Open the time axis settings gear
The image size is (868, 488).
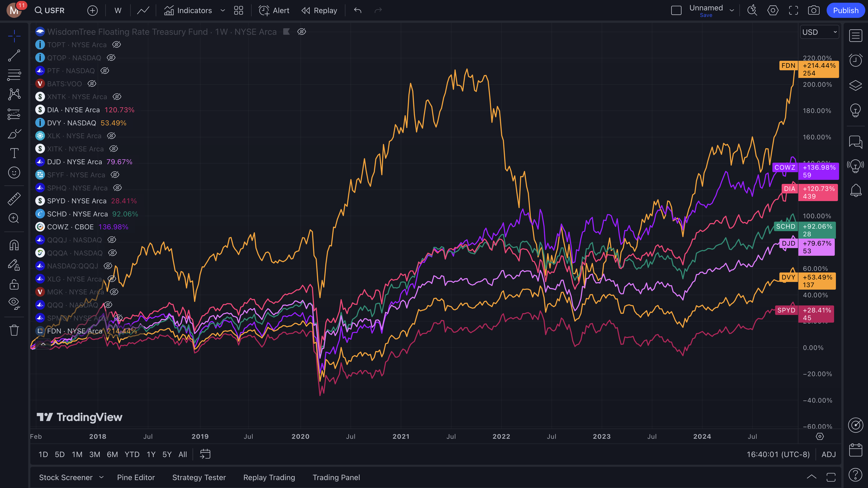(x=820, y=436)
